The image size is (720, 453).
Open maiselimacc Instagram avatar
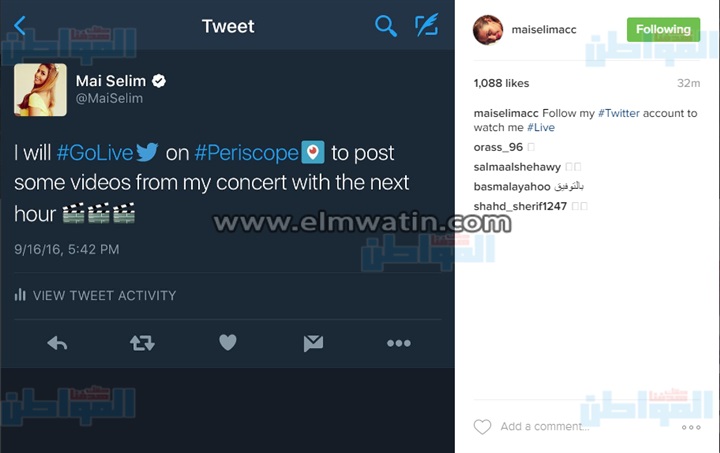point(488,30)
